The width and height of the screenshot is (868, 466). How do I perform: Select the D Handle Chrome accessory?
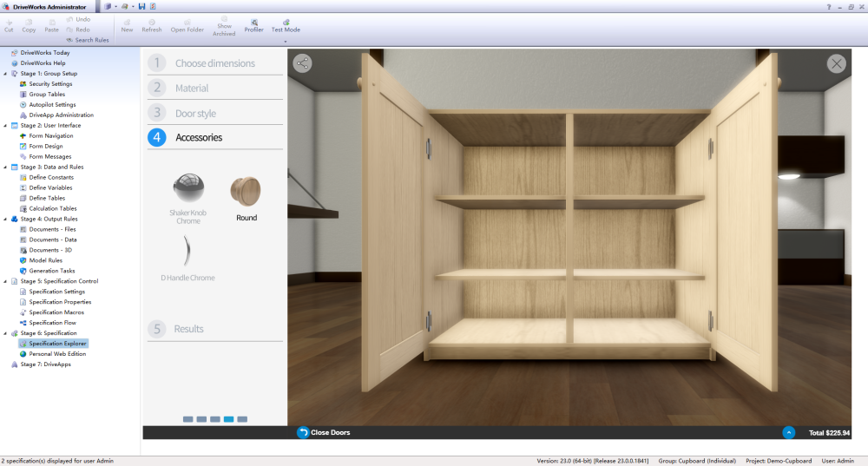pos(187,252)
